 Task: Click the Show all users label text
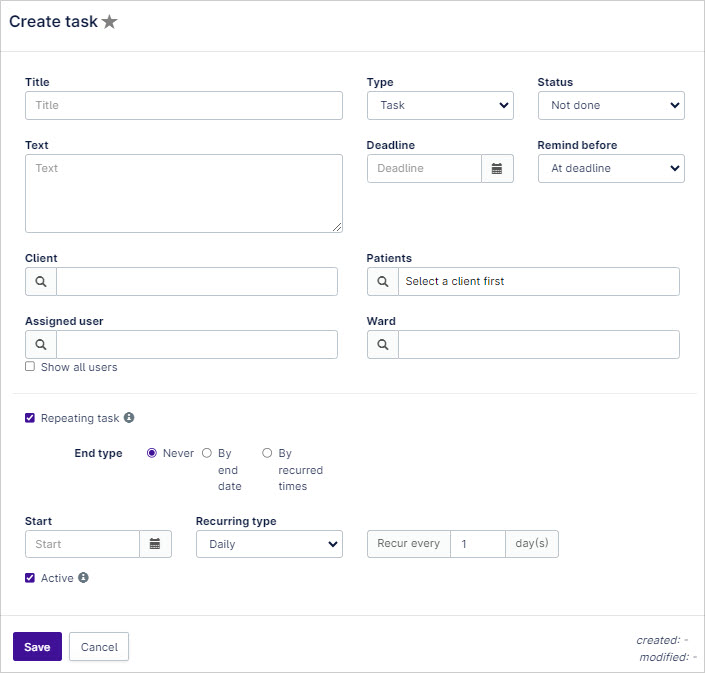79,367
